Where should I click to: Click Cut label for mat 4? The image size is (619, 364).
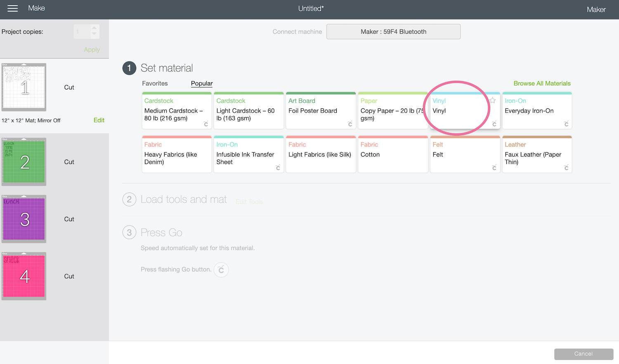pyautogui.click(x=69, y=276)
